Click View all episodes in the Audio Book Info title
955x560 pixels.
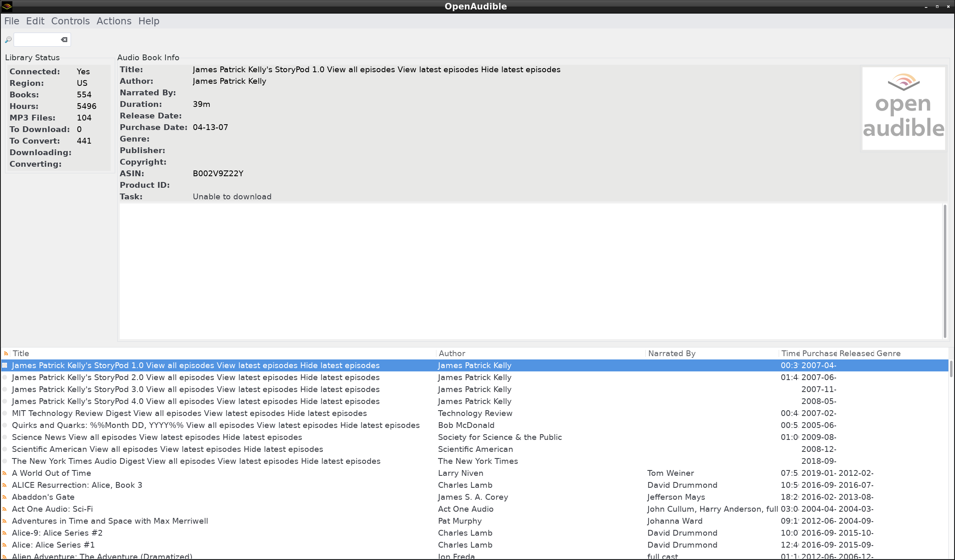360,69
